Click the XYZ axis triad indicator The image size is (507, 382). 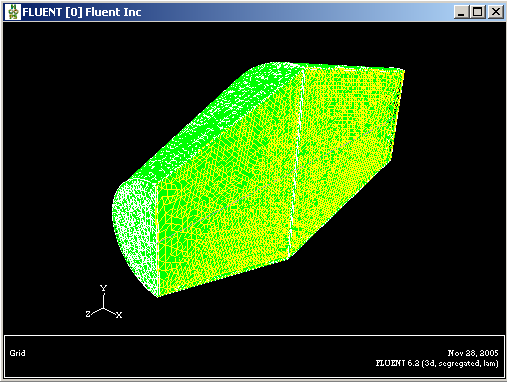point(104,302)
